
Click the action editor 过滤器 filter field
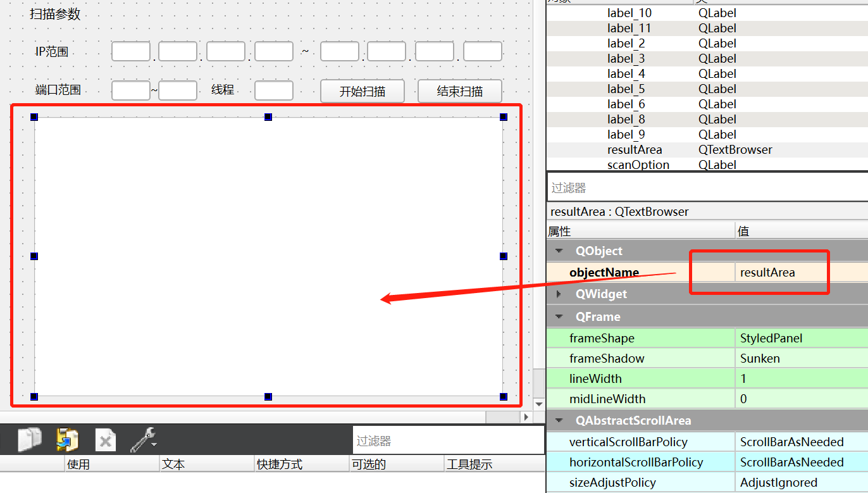[x=449, y=440]
